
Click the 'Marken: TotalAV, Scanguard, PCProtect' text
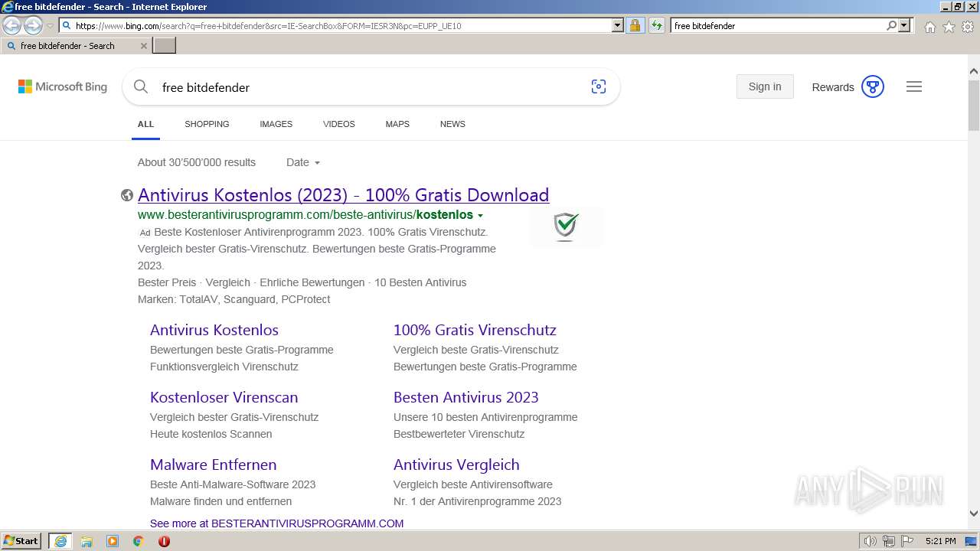point(234,299)
